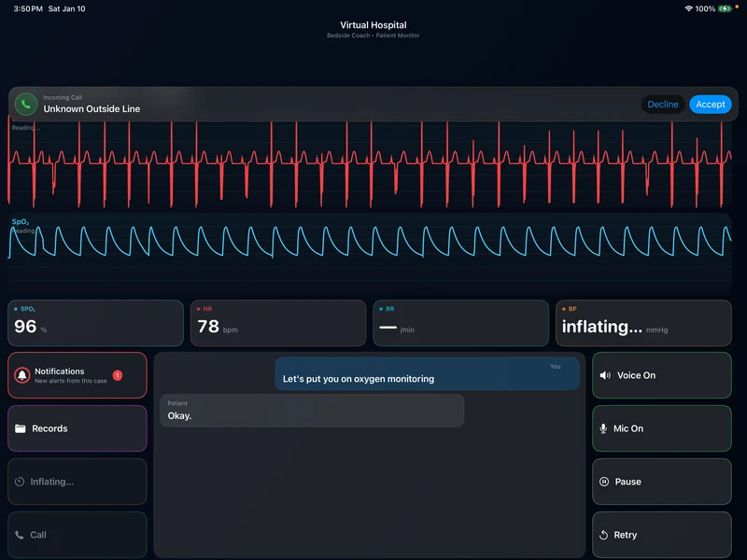Toggle Voice On setting
Viewport: 747px width, 560px height.
(662, 375)
